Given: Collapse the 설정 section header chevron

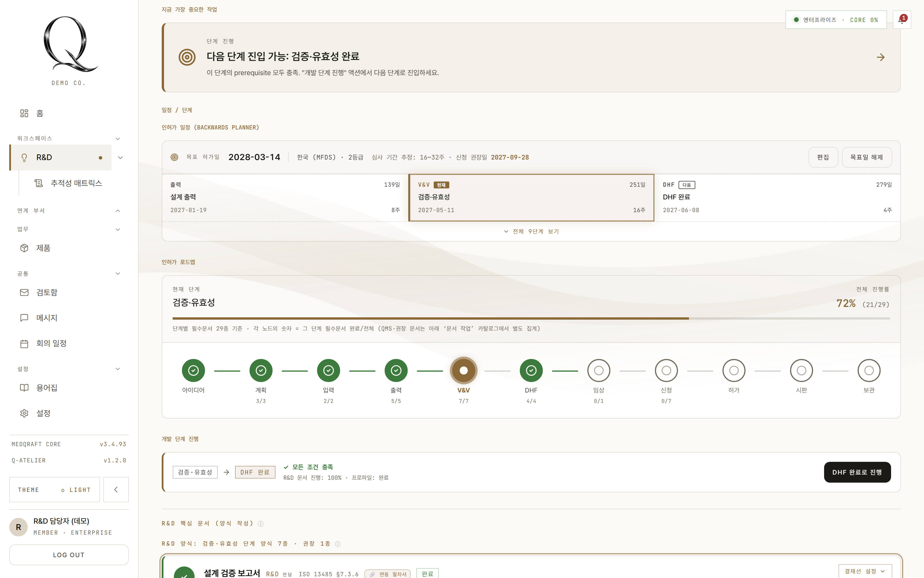Looking at the screenshot, I should click(x=118, y=369).
